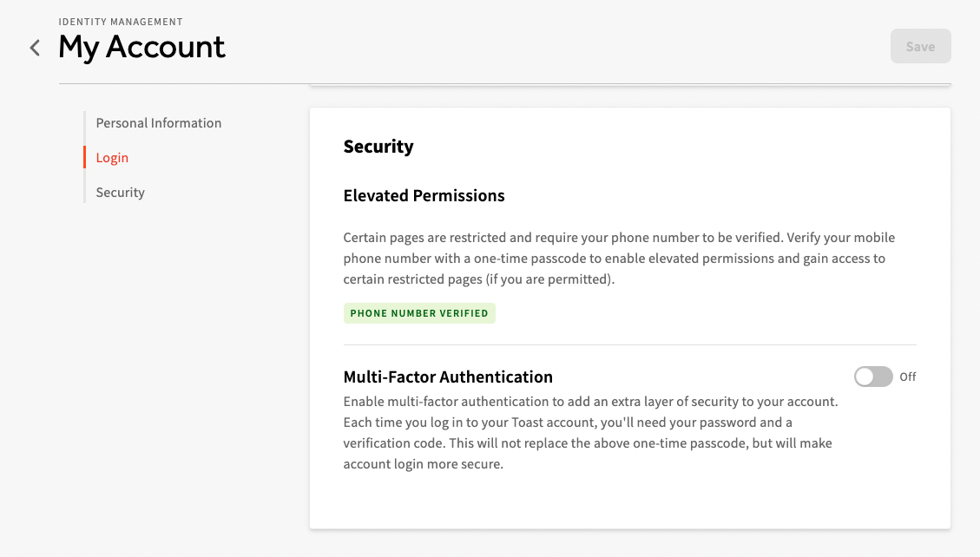The image size is (980, 557).
Task: Toggle the Multi-Factor Authentication switch knob
Action: coord(865,376)
